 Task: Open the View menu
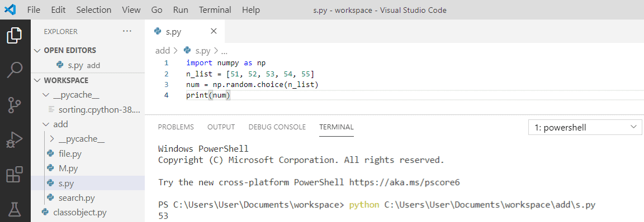tap(131, 9)
